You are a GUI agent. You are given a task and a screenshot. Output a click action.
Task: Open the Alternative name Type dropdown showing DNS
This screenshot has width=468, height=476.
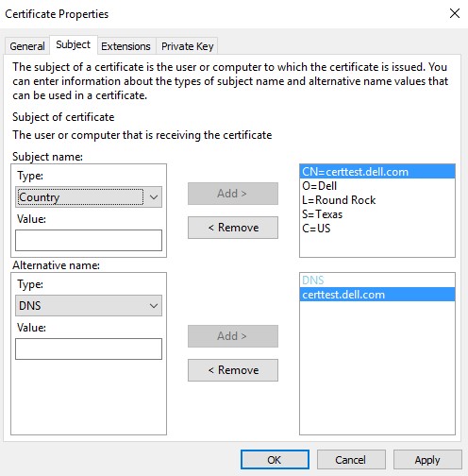(x=89, y=306)
